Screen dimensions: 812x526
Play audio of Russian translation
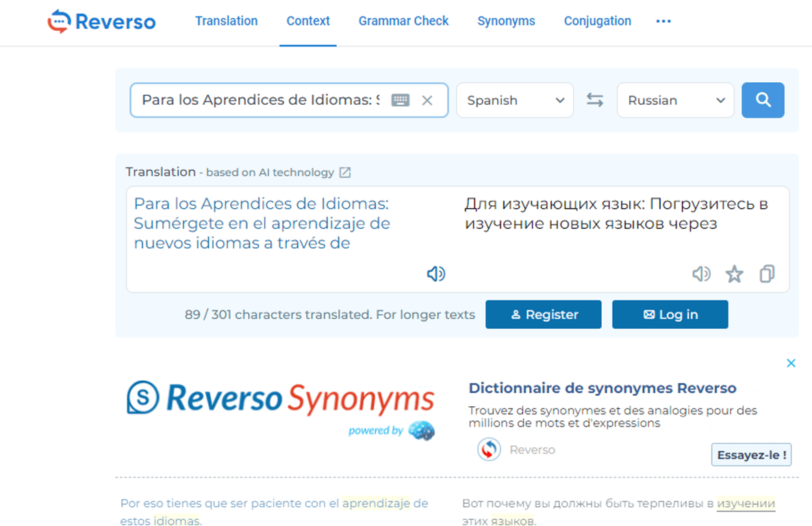coord(702,274)
